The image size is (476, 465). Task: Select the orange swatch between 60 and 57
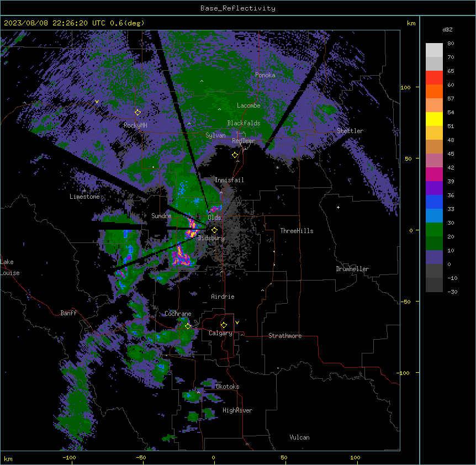(434, 91)
